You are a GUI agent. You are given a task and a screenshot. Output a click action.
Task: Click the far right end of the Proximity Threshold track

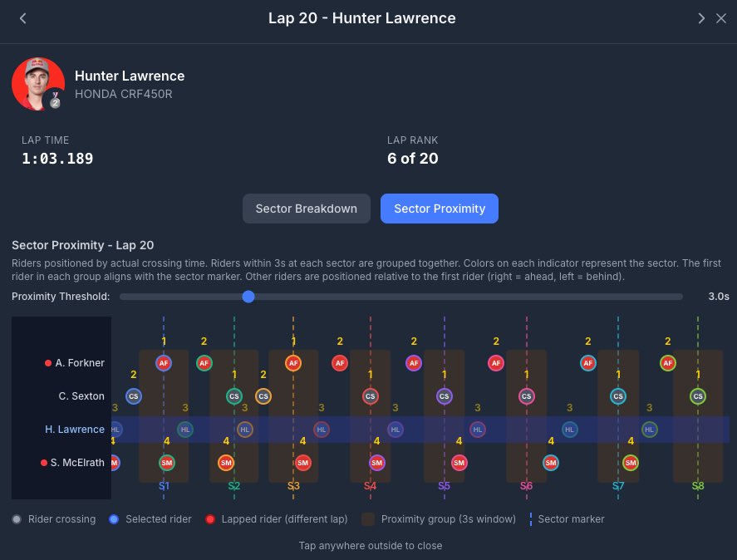tap(680, 297)
